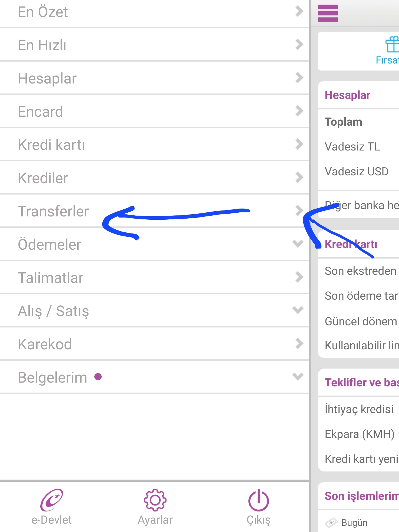The width and height of the screenshot is (399, 532).
Task: Tap the Bugün money icon
Action: coord(331,522)
